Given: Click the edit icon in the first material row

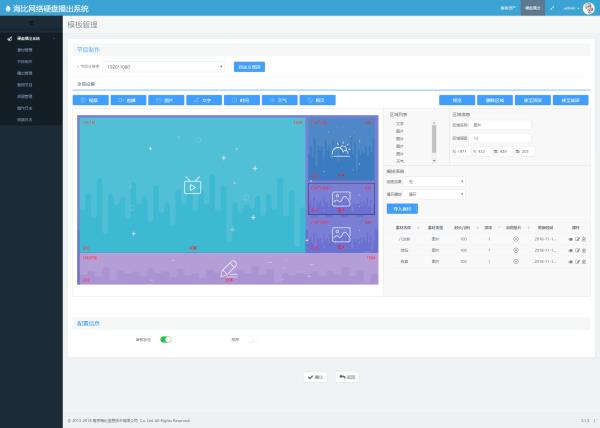Looking at the screenshot, I should (x=576, y=239).
